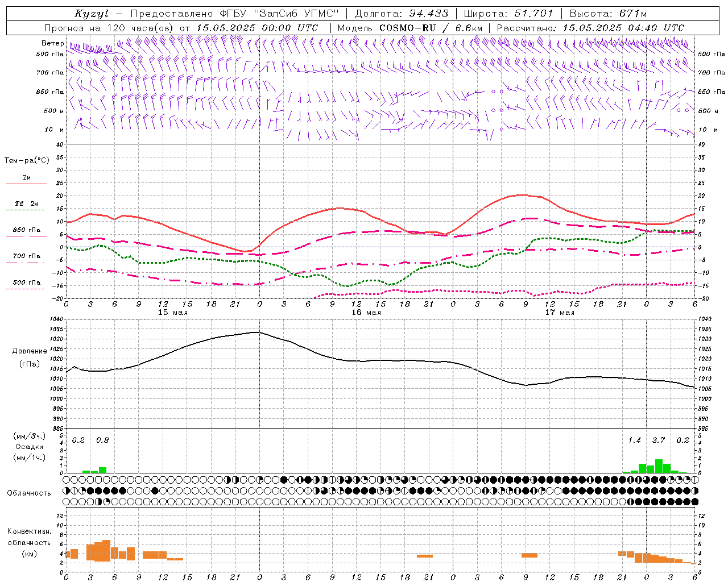Click the 'Давление' pressure panel label

30,351
